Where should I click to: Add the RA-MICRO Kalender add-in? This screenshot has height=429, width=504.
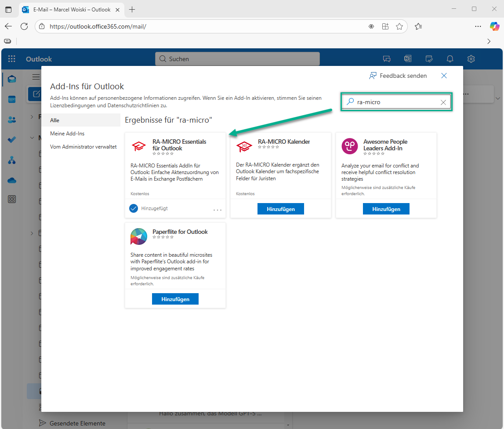[281, 209]
